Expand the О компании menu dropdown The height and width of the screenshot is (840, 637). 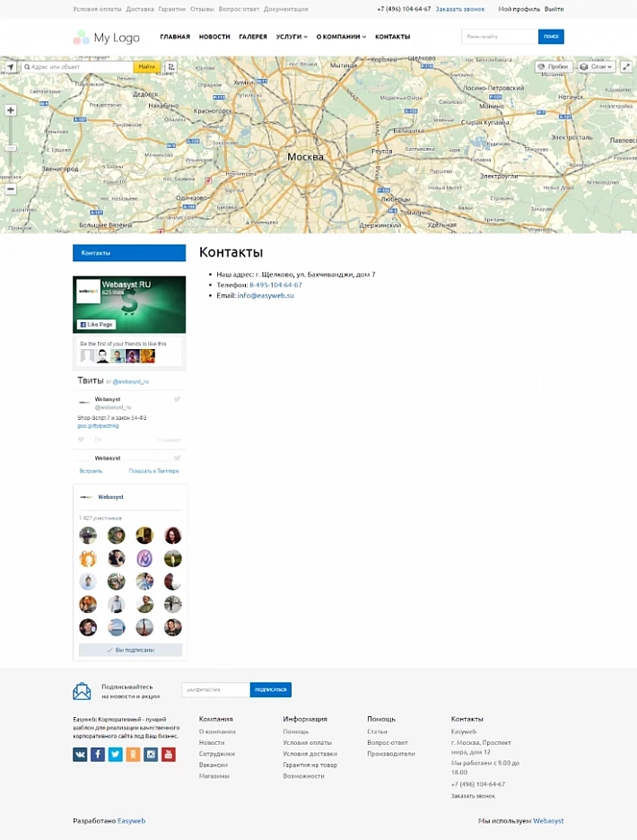(x=341, y=37)
